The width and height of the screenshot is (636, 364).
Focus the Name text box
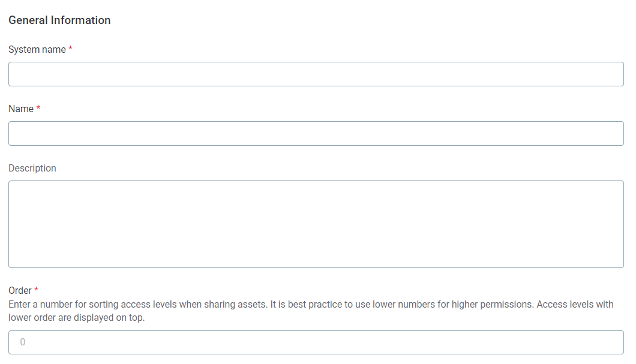coord(316,133)
